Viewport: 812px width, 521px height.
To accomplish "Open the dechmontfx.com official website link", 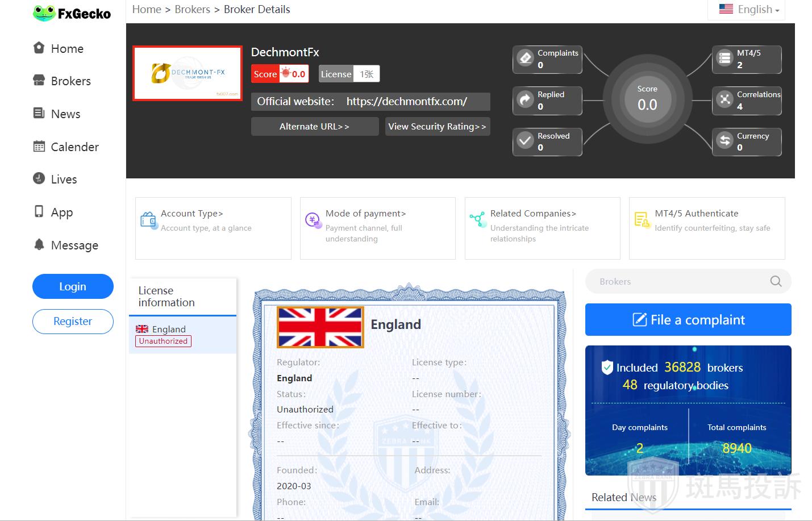I will point(406,102).
